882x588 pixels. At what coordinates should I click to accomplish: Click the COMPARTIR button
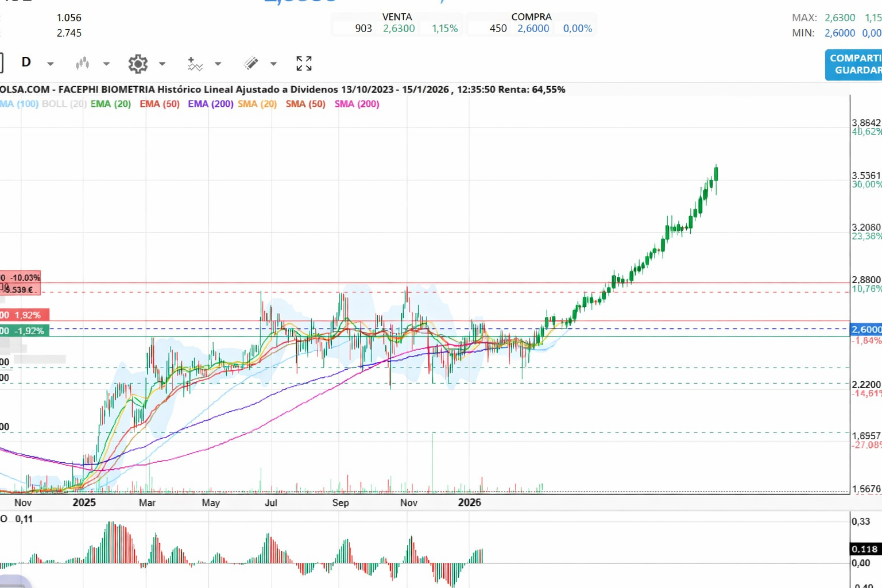tap(854, 58)
